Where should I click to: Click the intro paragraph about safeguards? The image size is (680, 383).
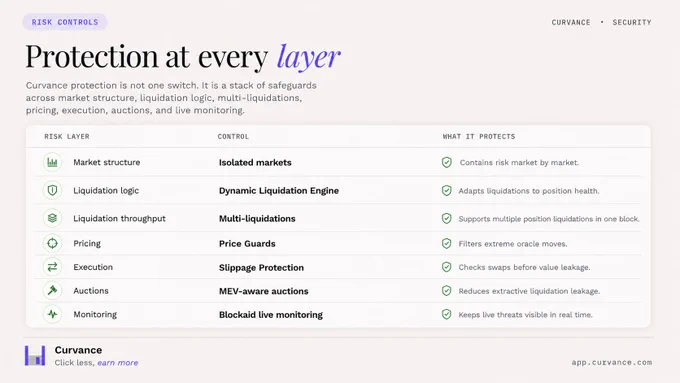[171, 98]
